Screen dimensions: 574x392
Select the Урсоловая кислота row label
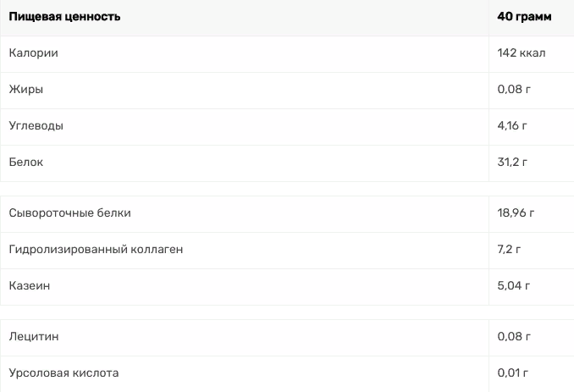click(x=63, y=373)
